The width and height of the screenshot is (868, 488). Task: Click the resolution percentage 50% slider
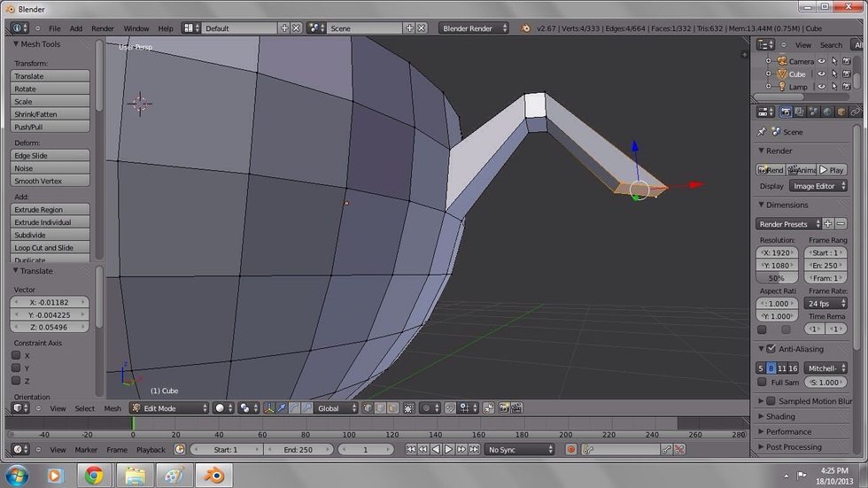point(776,278)
